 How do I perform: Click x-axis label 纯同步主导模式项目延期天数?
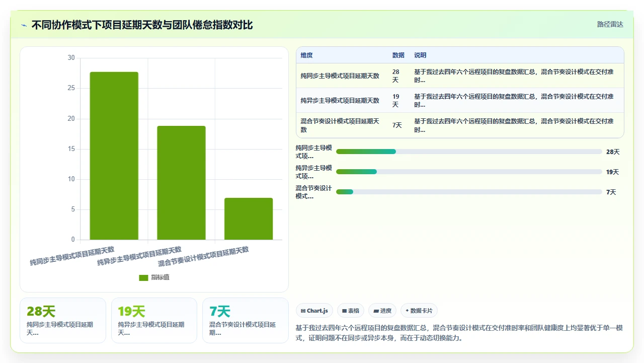[72, 256]
